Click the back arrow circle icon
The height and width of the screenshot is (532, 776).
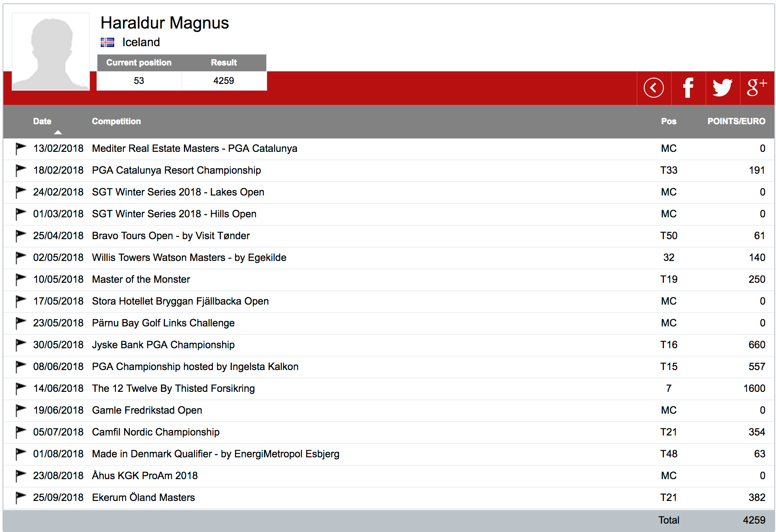[653, 88]
